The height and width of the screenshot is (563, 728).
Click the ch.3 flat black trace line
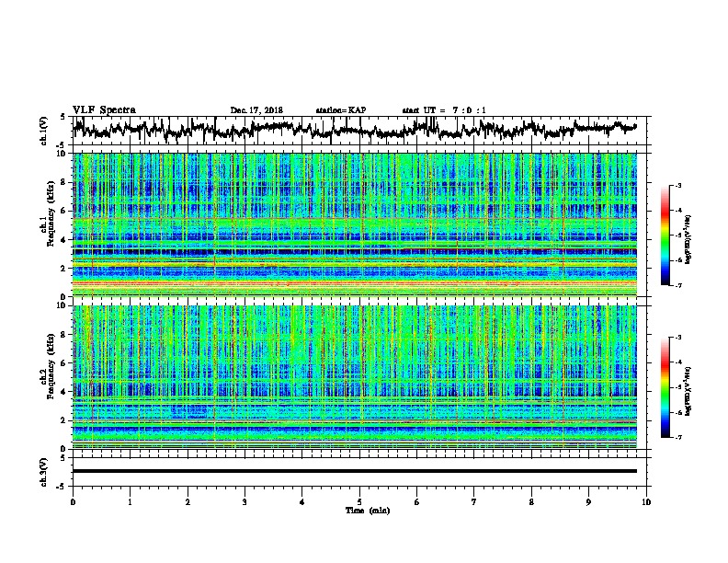[355, 471]
